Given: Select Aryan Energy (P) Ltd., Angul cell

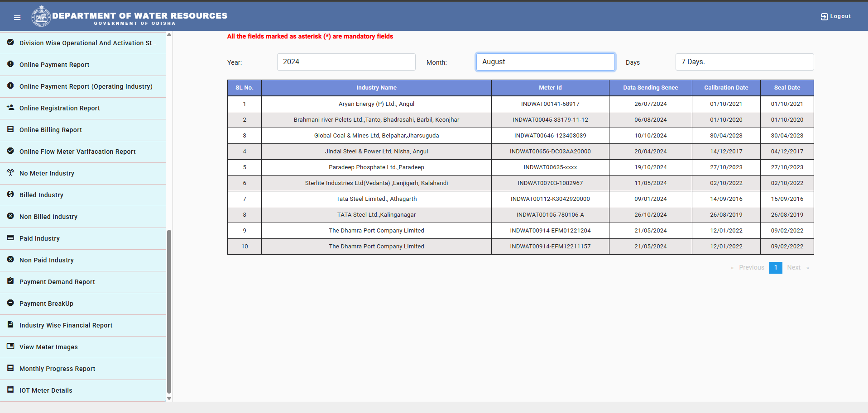Looking at the screenshot, I should (376, 104).
